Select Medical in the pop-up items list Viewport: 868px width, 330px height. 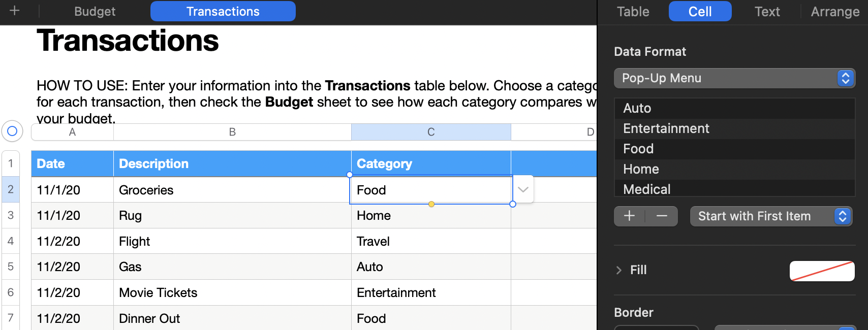pos(647,189)
